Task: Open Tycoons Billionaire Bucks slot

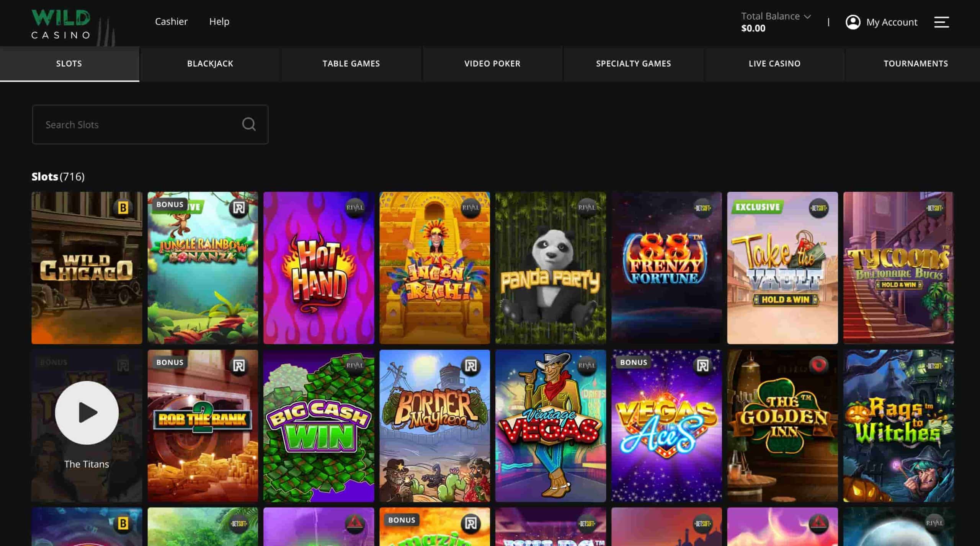Action: tap(899, 267)
